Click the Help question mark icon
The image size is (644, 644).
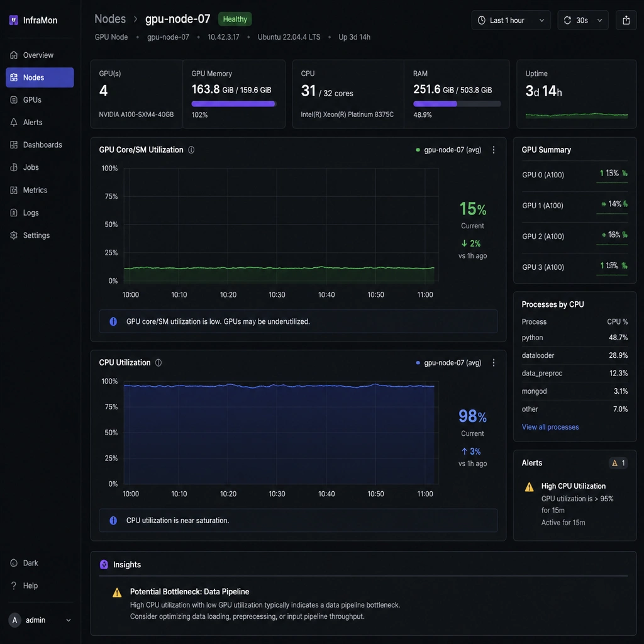coord(14,586)
